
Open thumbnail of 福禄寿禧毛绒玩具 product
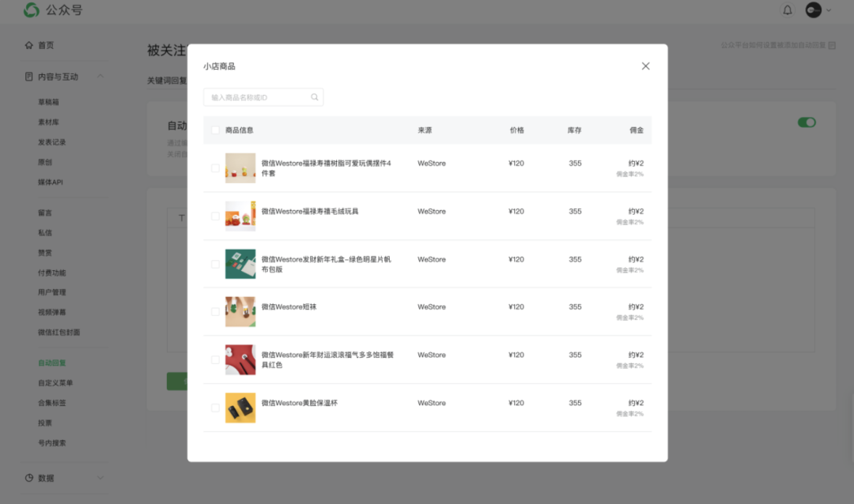pos(240,216)
